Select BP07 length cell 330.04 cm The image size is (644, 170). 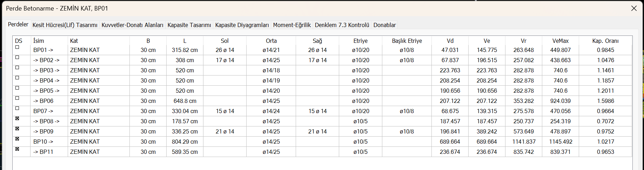tap(185, 111)
